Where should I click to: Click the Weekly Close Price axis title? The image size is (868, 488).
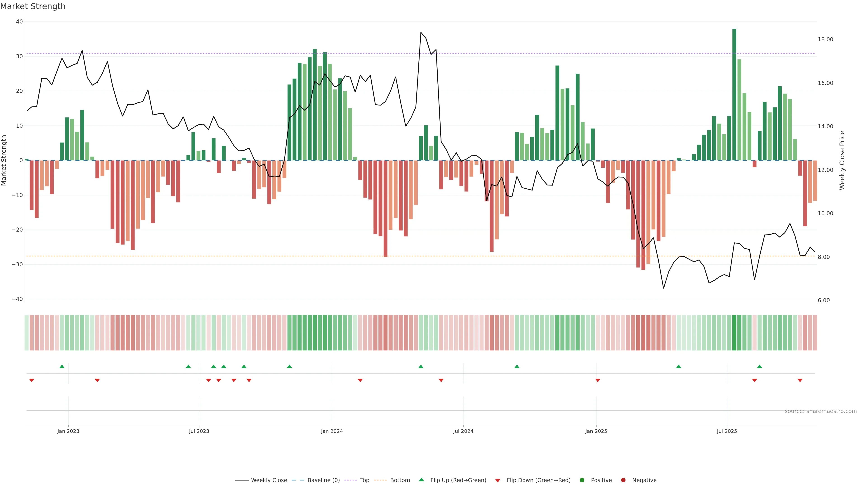point(842,160)
